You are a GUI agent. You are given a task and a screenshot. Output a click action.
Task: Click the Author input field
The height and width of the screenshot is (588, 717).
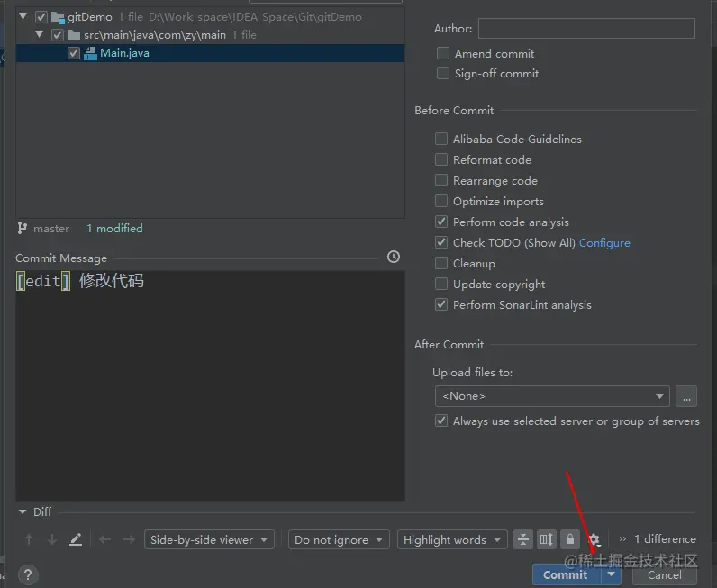pos(586,28)
